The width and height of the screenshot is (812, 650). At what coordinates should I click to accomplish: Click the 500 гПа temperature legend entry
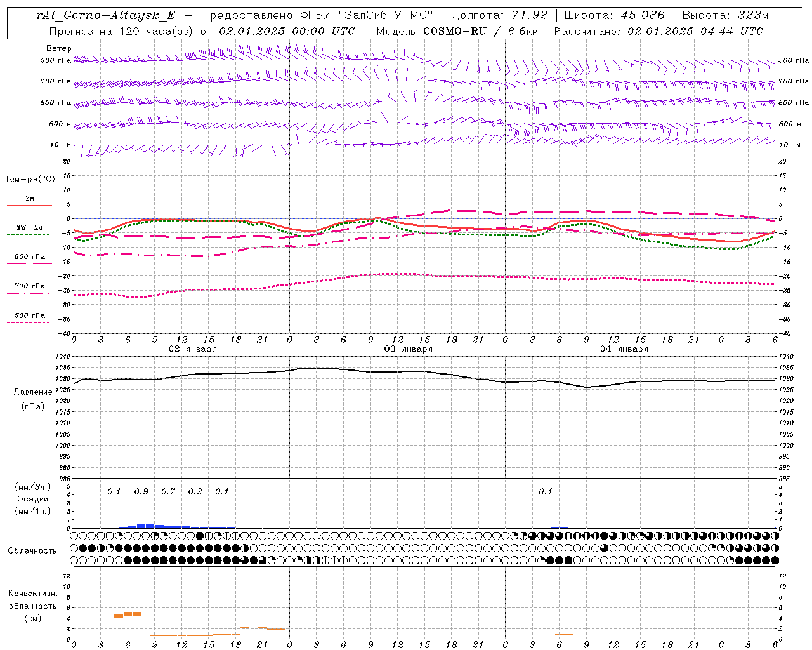(30, 315)
